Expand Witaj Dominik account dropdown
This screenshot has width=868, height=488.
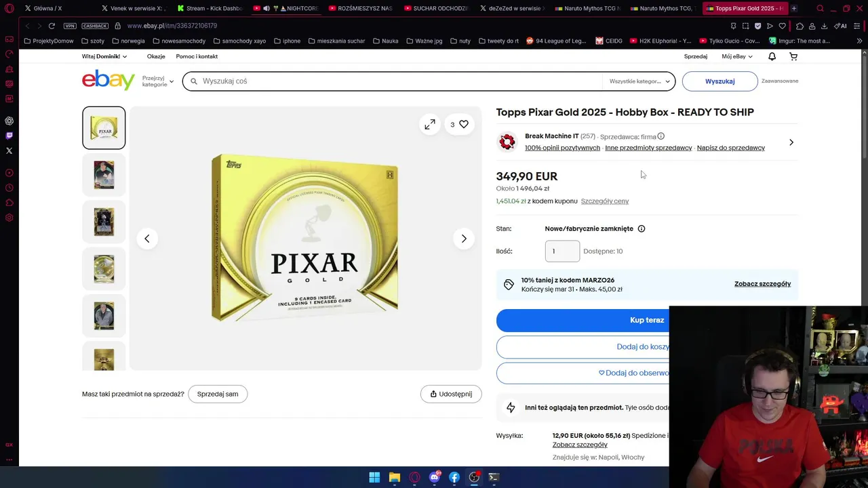click(104, 56)
